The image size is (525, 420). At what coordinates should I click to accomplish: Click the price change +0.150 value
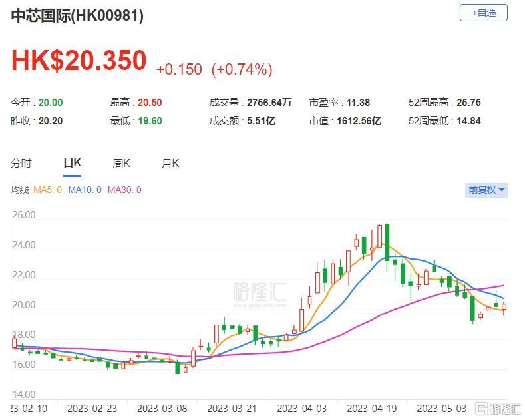click(179, 69)
